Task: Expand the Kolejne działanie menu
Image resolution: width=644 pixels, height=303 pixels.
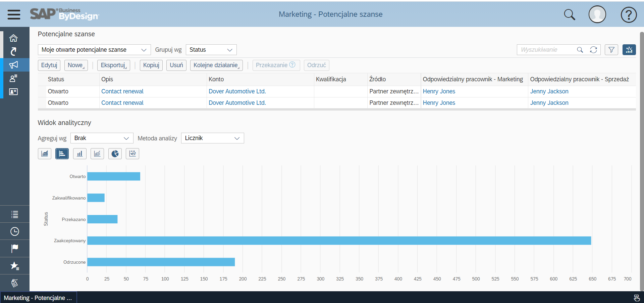Action: click(x=217, y=65)
